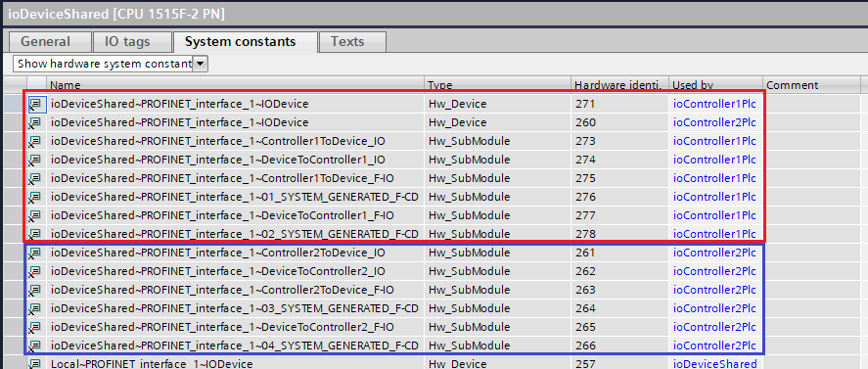The image size is (868, 369).
Task: Open ioController1Plc link in row 278
Action: pos(714,233)
